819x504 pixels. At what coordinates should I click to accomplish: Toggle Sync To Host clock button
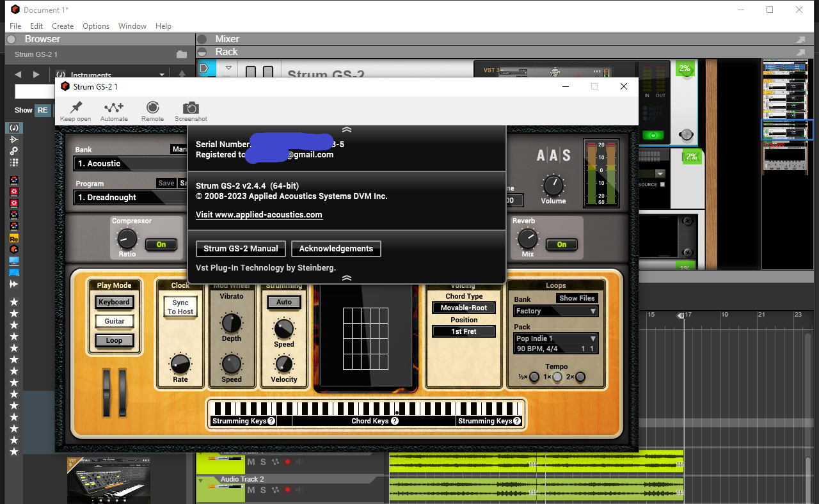pos(180,307)
